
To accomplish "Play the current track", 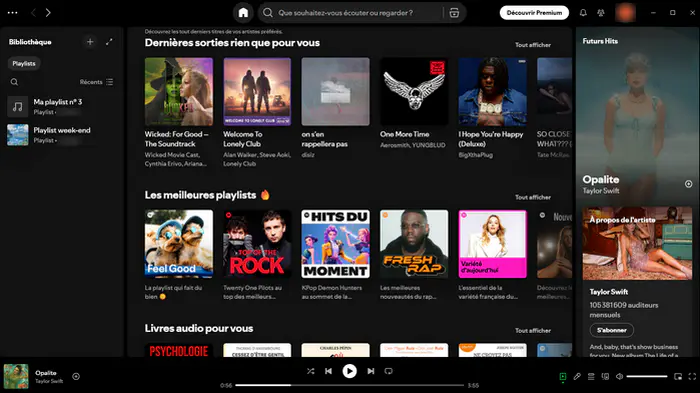I will click(350, 371).
